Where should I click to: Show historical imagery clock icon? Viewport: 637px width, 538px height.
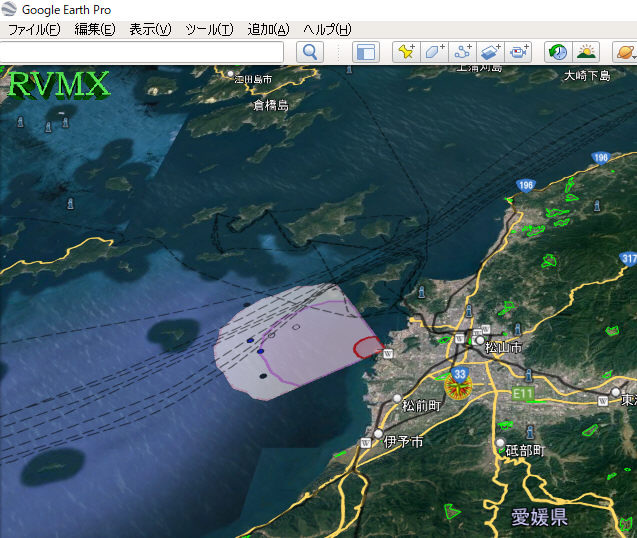tap(557, 52)
